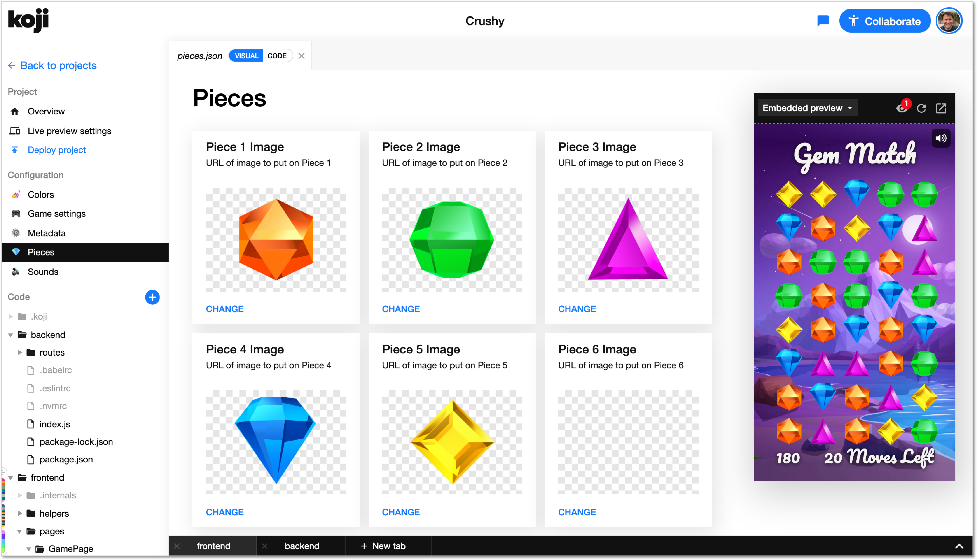Mute the game sound speaker
The height and width of the screenshot is (560, 977).
pyautogui.click(x=940, y=138)
